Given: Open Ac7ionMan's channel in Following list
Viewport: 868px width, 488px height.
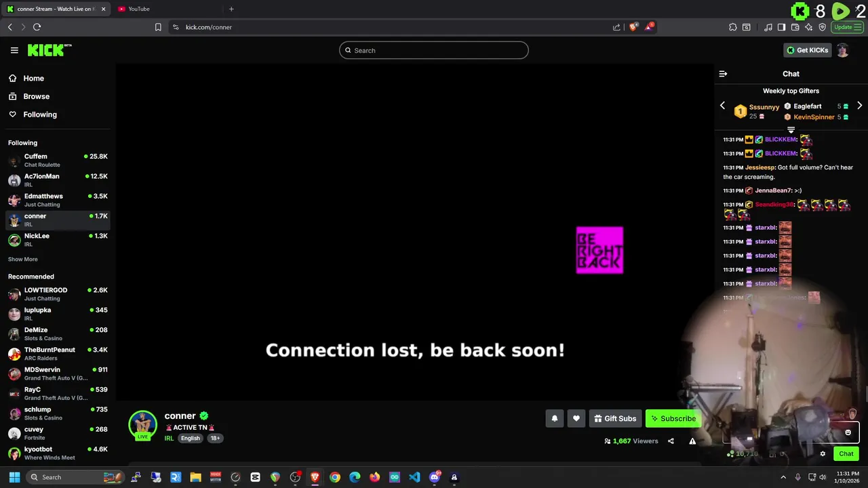Looking at the screenshot, I should tap(58, 180).
